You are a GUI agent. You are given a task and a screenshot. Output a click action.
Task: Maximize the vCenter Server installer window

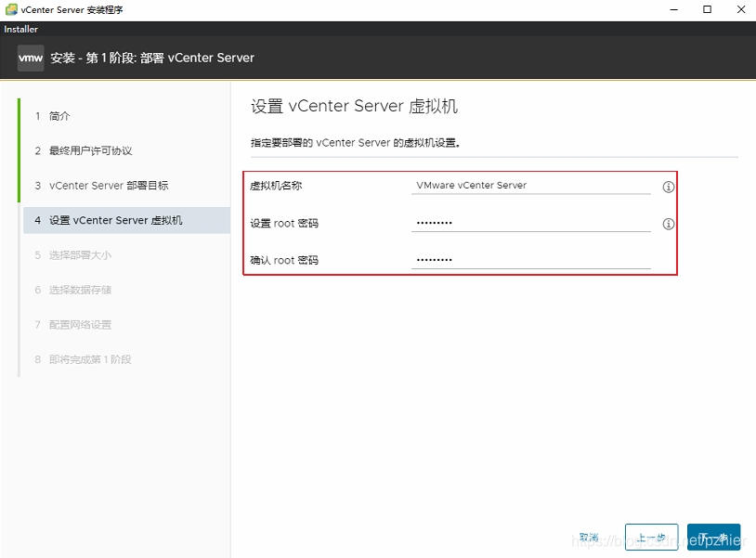coord(708,9)
